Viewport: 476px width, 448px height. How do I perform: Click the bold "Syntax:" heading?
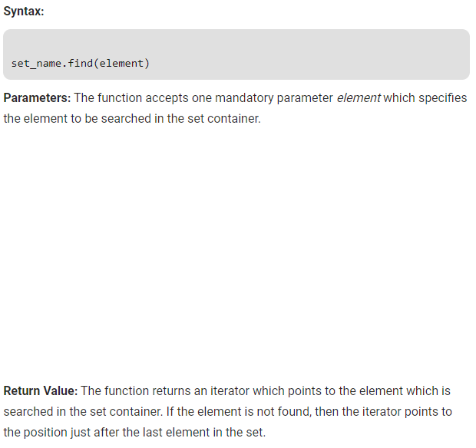[24, 12]
